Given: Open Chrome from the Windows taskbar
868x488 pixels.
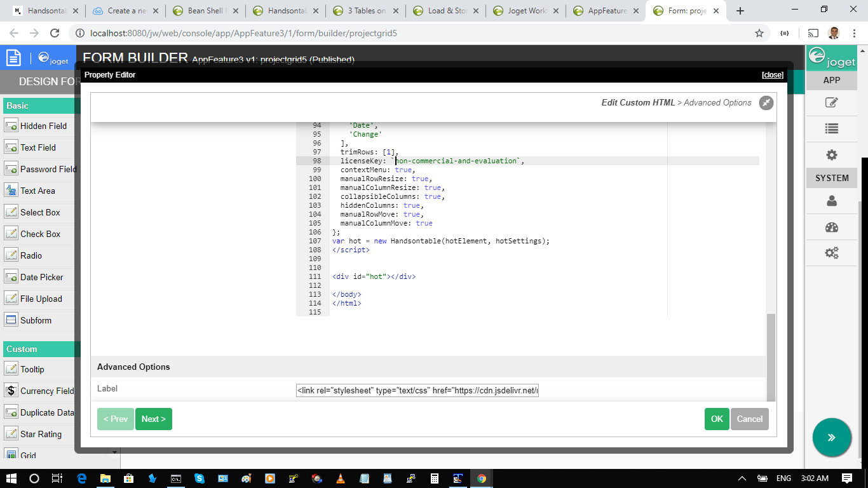Looking at the screenshot, I should 481,478.
